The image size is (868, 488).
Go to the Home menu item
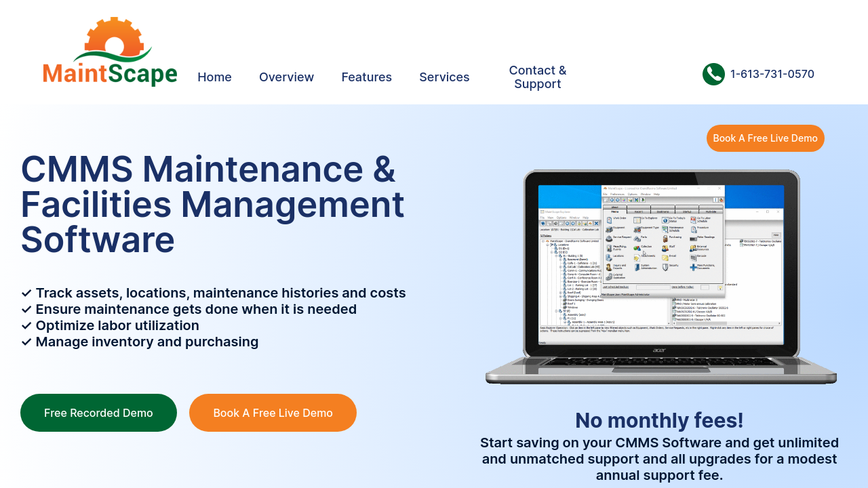coord(214,77)
